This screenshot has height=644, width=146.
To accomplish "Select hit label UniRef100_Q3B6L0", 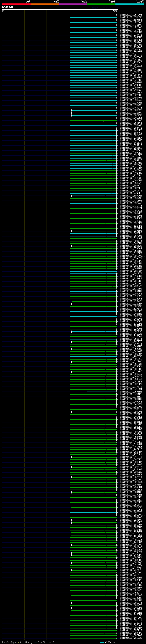I will pyautogui.click(x=131, y=397).
